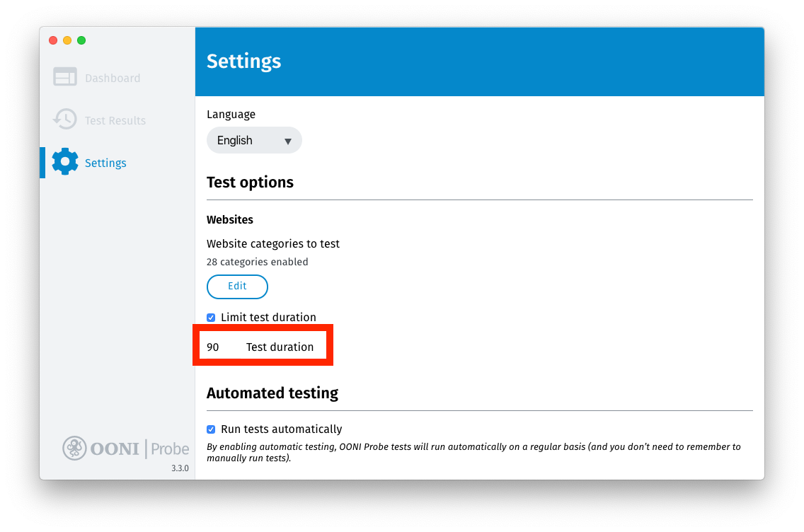This screenshot has height=532, width=804.
Task: Open the Dashboard sidebar item
Action: pyautogui.click(x=113, y=79)
